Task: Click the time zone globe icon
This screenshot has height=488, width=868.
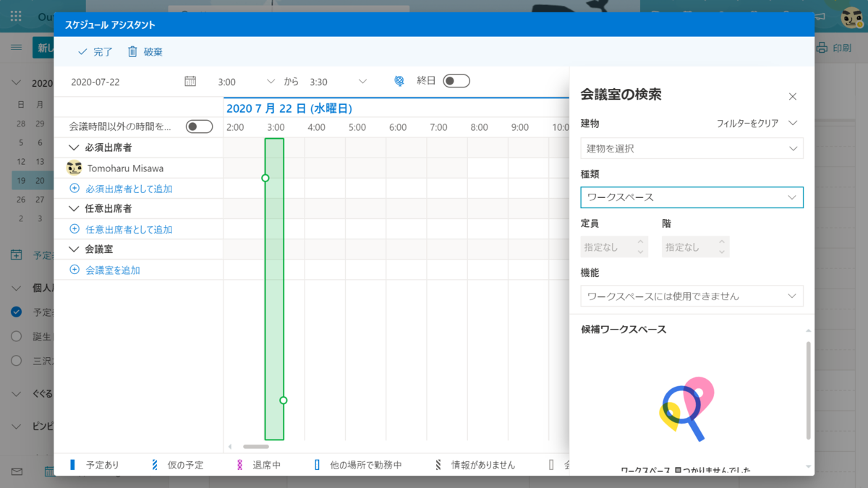Action: point(399,81)
